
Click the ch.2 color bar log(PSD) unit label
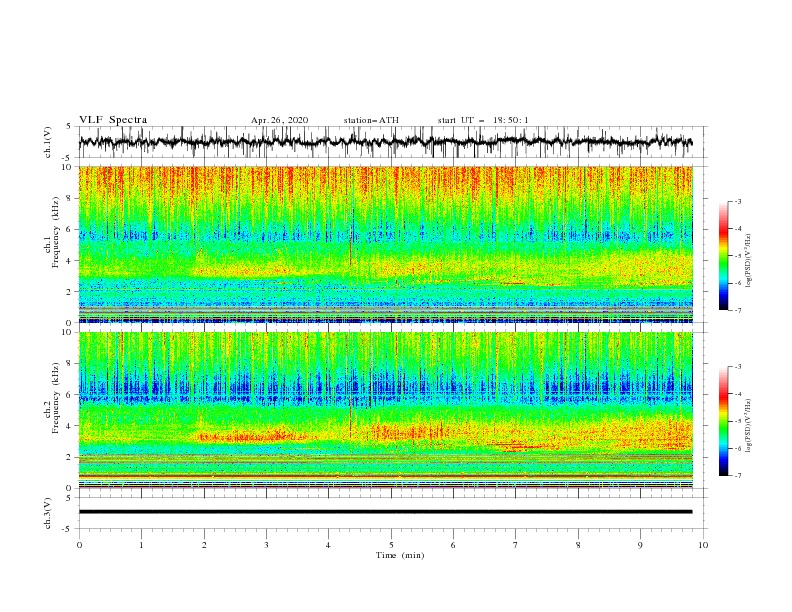click(749, 426)
